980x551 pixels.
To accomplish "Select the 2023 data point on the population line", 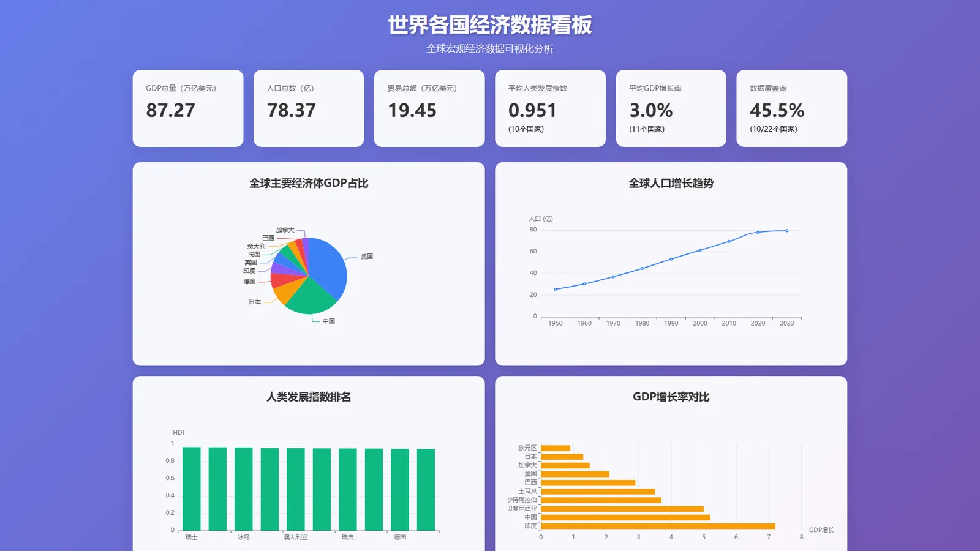I will click(787, 231).
